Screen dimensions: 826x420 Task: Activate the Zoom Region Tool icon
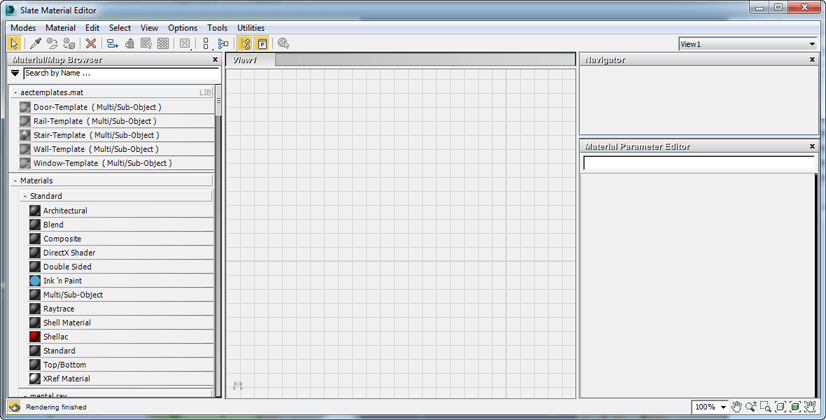click(x=766, y=406)
